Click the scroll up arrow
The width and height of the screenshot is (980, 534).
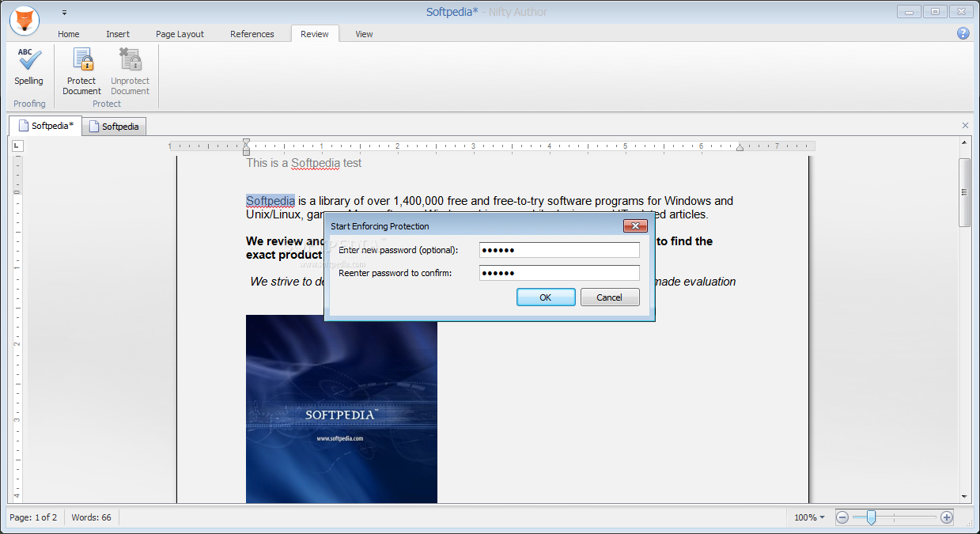964,142
